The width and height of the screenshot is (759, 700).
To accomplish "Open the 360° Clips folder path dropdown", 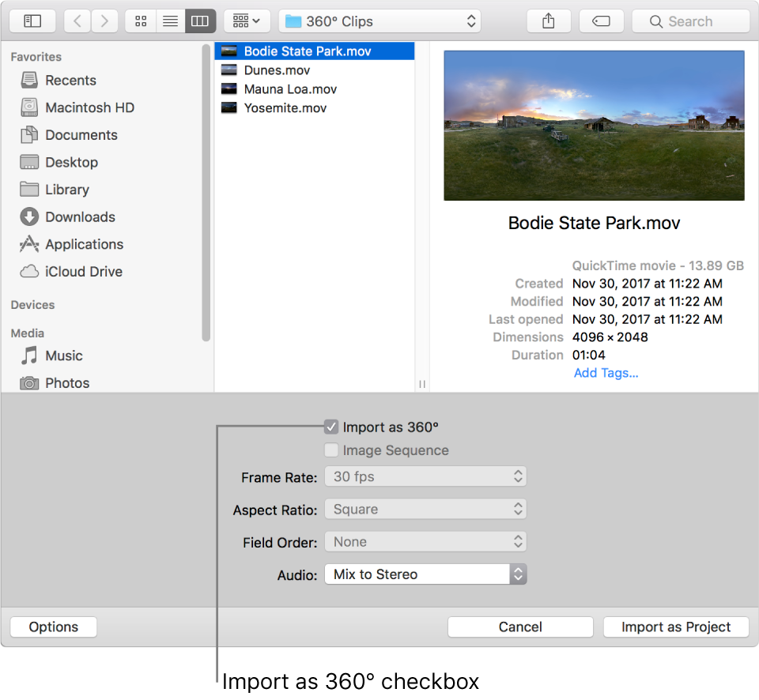I will pyautogui.click(x=379, y=21).
